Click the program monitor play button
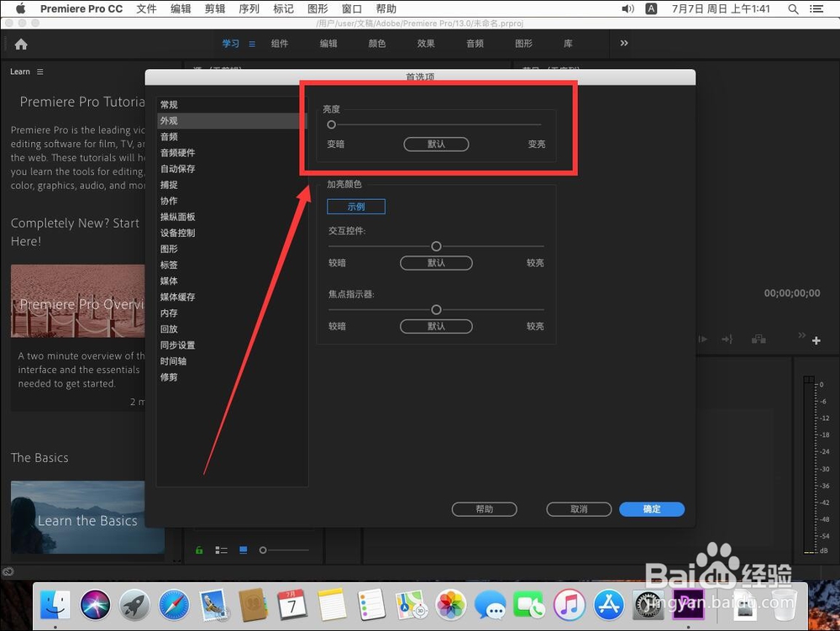The height and width of the screenshot is (631, 840). [703, 339]
